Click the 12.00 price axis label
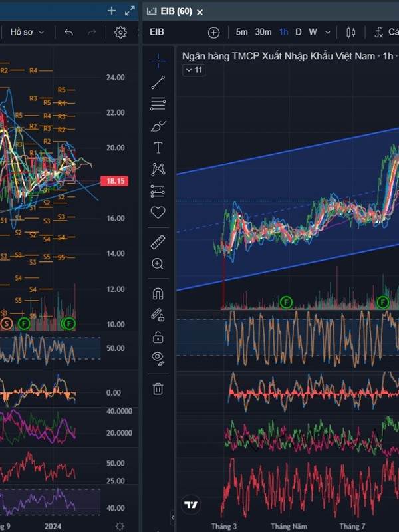Screen dimensions: 399x532 [x=115, y=289]
